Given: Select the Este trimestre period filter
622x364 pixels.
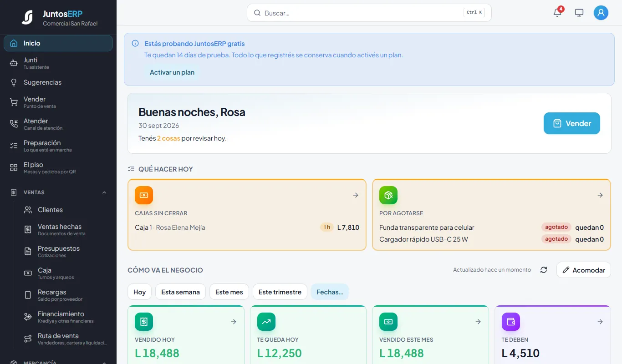Looking at the screenshot, I should pyautogui.click(x=280, y=292).
